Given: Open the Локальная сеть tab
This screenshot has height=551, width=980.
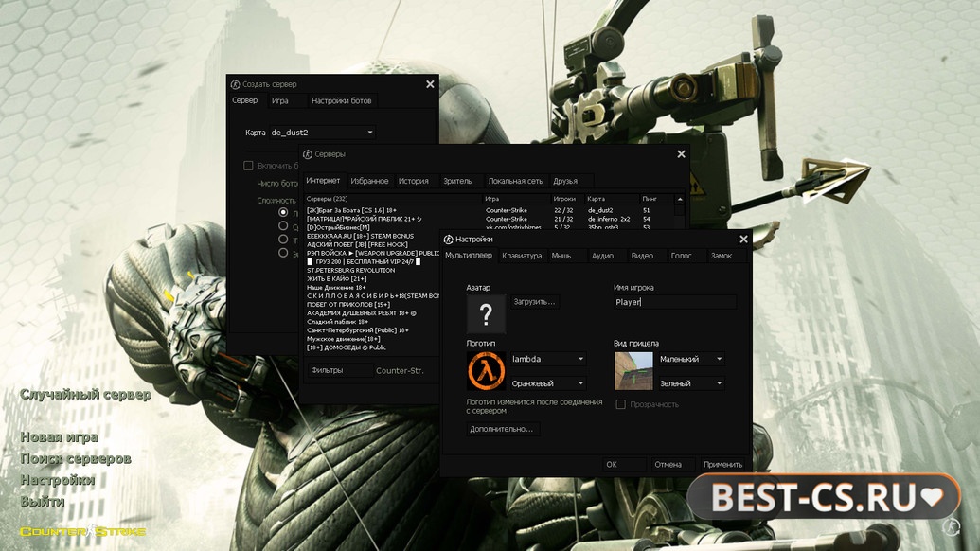Looking at the screenshot, I should 516,181.
